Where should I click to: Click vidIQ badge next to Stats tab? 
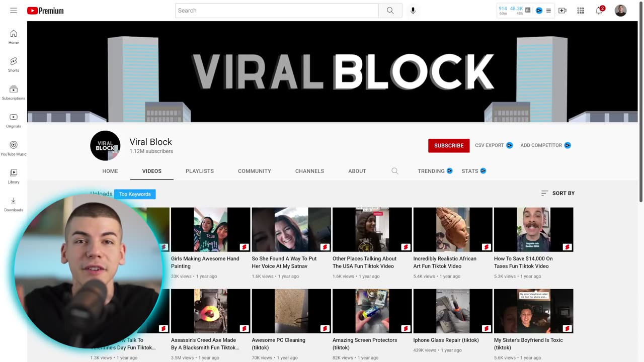(483, 171)
